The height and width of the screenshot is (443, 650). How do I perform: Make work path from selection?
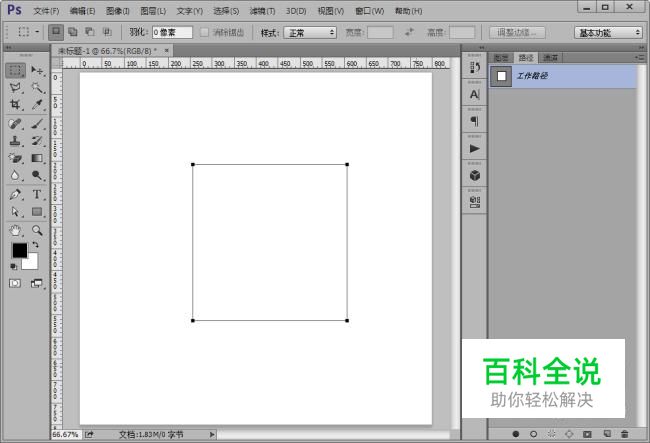point(569,434)
